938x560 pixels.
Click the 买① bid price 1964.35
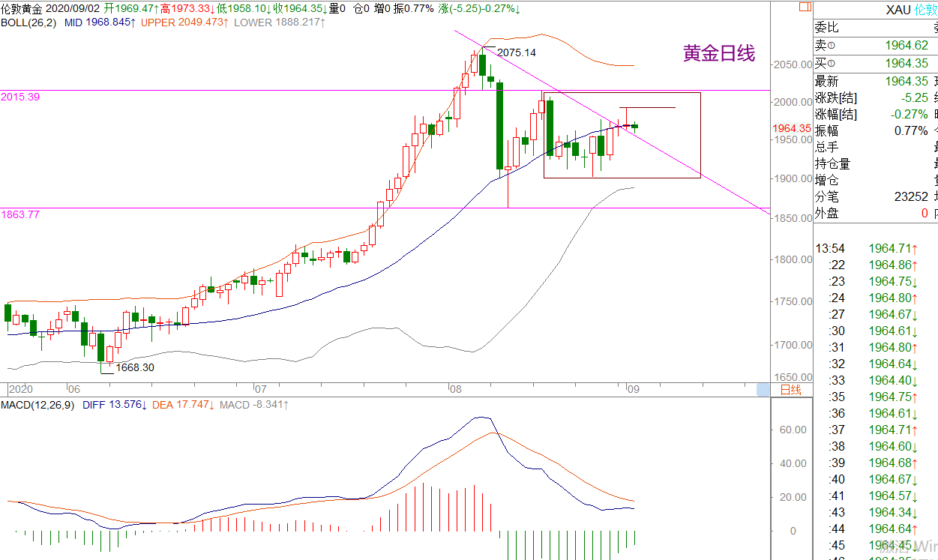pos(907,64)
